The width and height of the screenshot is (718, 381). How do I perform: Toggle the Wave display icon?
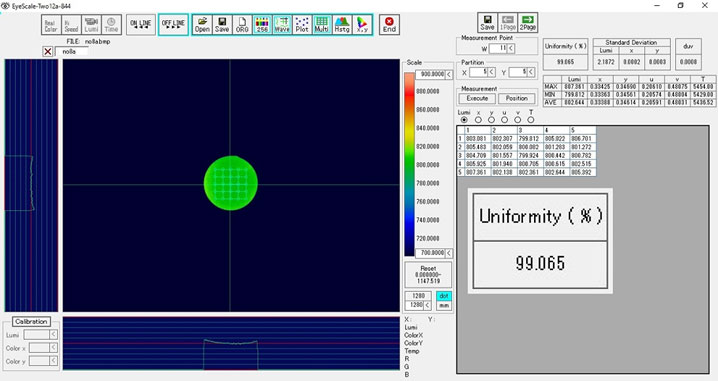282,25
